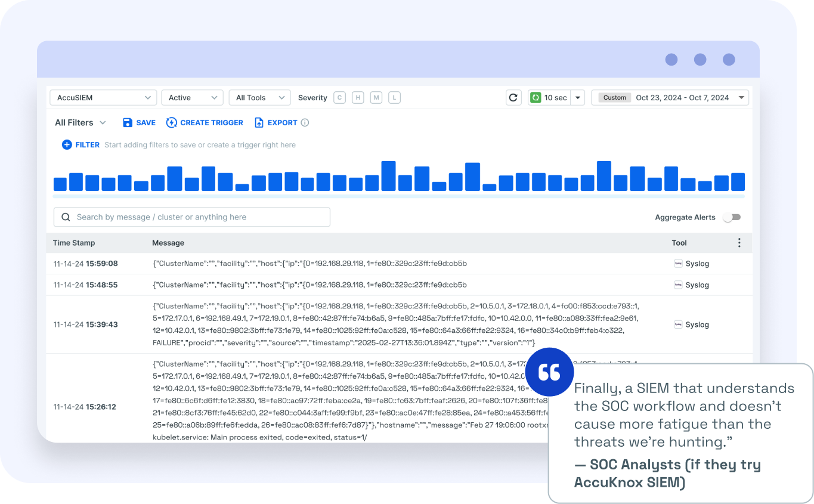Enable the Aggregate Alerts switch
The image size is (814, 504).
(732, 218)
